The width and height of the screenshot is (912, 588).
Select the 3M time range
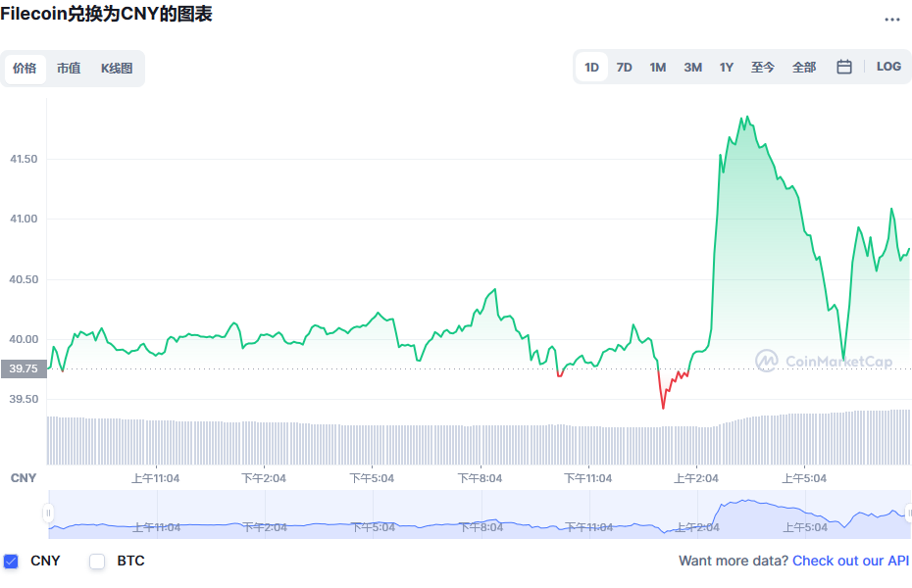[x=692, y=68]
